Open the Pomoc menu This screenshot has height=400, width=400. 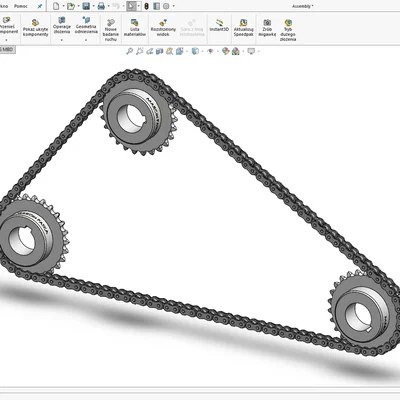[x=21, y=6]
